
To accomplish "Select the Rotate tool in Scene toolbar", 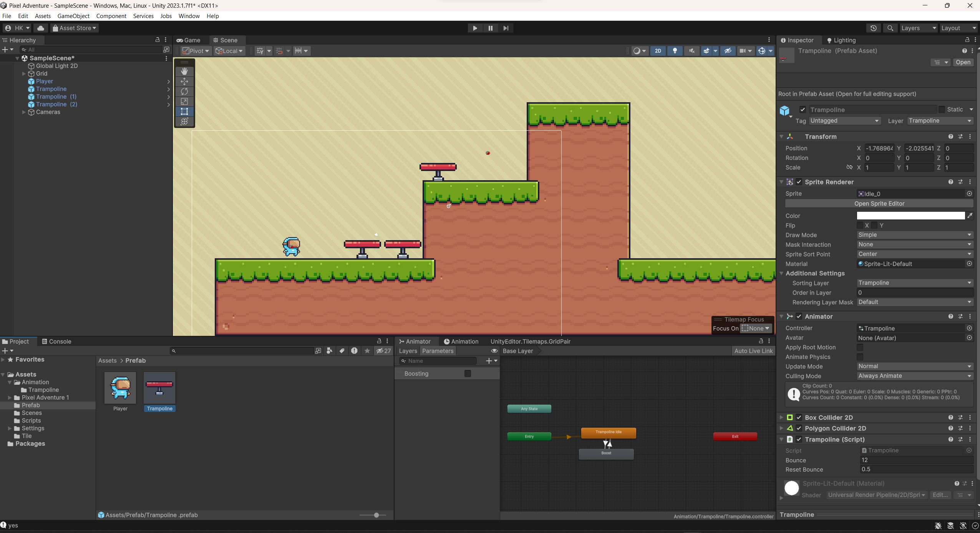I will pyautogui.click(x=184, y=91).
